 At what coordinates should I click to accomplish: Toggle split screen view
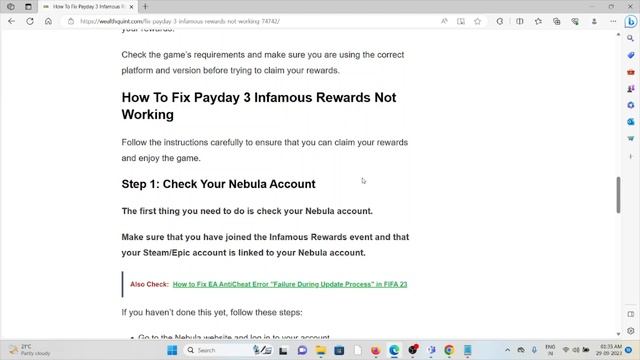pos(520,21)
